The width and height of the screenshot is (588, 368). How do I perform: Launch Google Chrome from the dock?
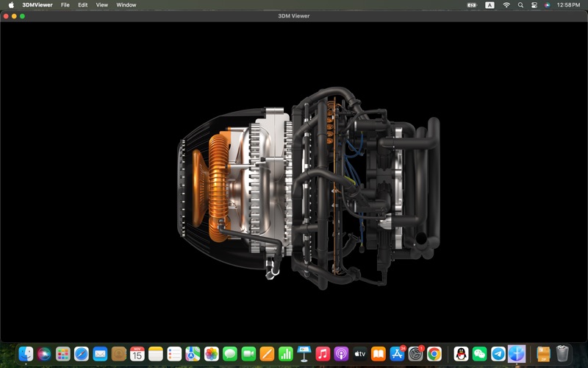click(x=434, y=354)
